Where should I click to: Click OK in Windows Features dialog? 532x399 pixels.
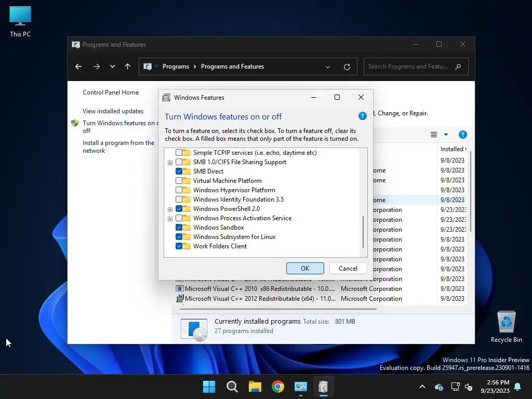(305, 269)
